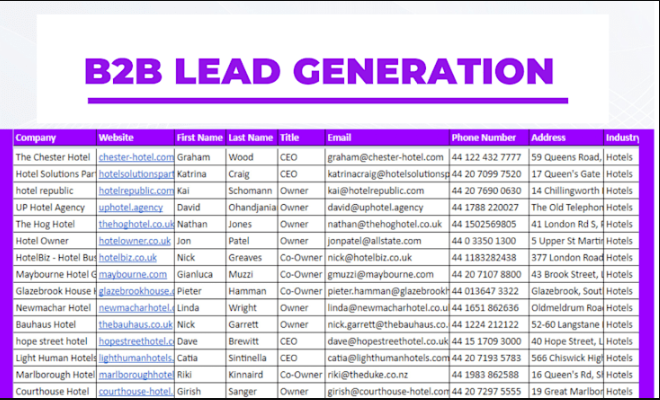660x400 pixels.
Task: Click the 'Courthouse Hotel' company cell
Action: tap(55, 392)
